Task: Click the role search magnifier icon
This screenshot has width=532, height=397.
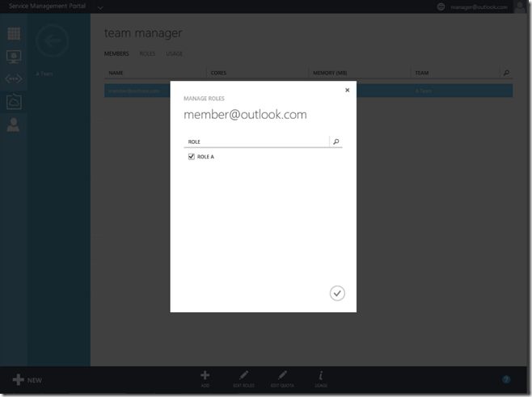Action: click(x=336, y=141)
